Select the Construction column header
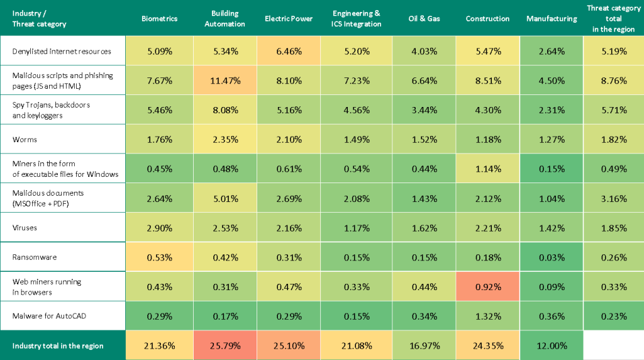This screenshot has height=360, width=644. [x=487, y=19]
